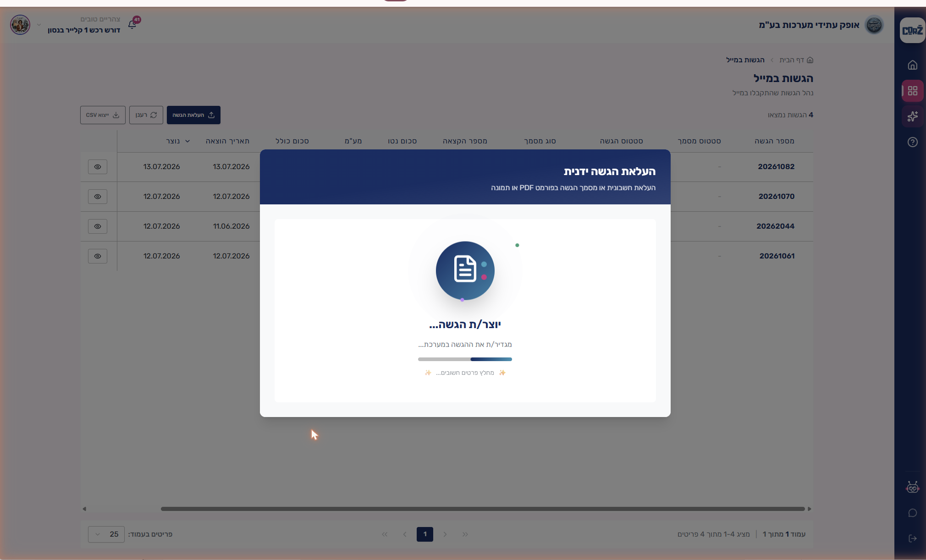Open the CORZ logo home
This screenshot has height=560, width=926.
[x=912, y=30]
